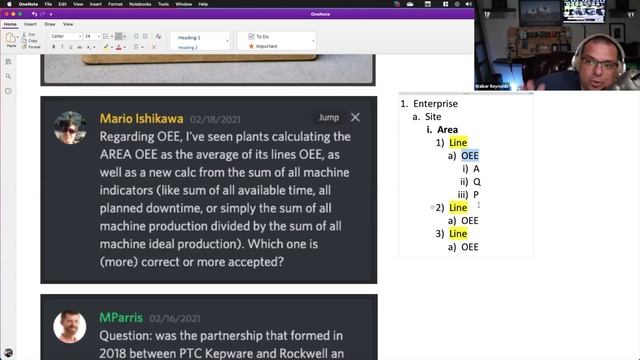The width and height of the screenshot is (640, 360).
Task: Click the Copy icon in ribbon
Action: click(x=24, y=41)
